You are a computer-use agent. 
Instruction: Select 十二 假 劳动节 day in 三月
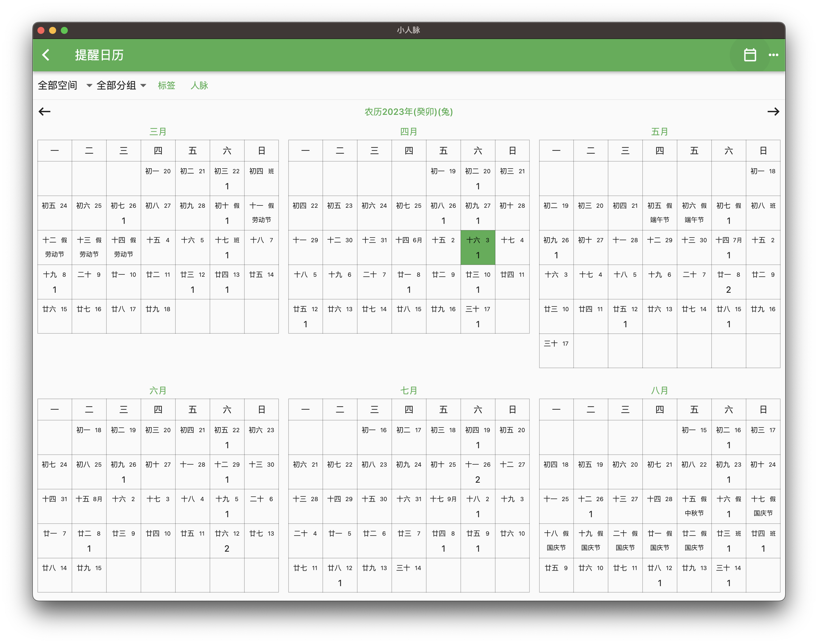pyautogui.click(x=55, y=247)
